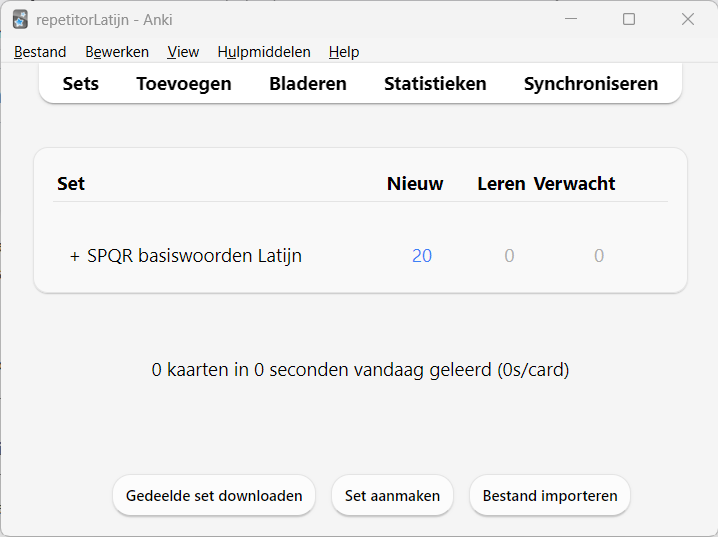Click Gedeelde set downloaden button
Image resolution: width=718 pixels, height=537 pixels.
[x=214, y=496]
